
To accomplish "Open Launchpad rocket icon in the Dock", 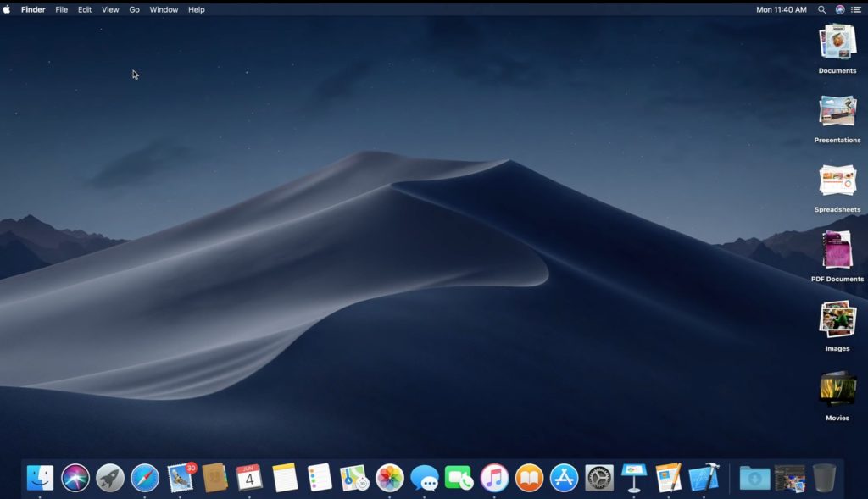I will click(x=110, y=478).
